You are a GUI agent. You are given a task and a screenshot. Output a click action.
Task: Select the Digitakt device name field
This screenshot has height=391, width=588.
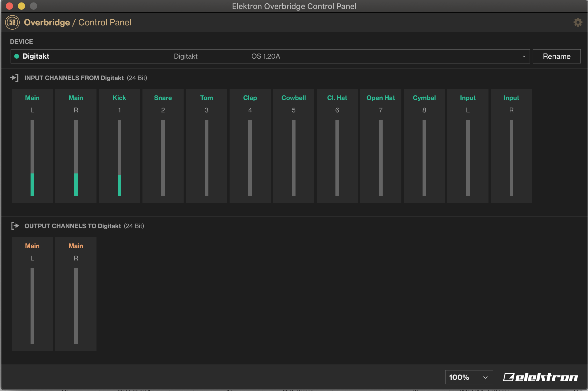(x=36, y=56)
